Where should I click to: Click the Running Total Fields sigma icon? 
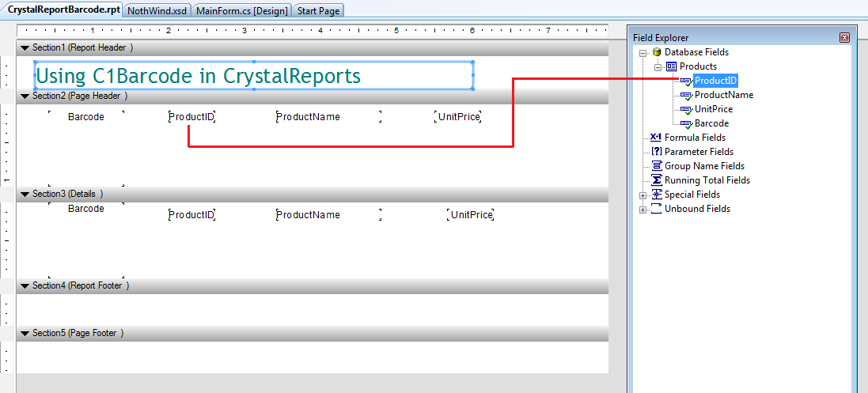656,180
